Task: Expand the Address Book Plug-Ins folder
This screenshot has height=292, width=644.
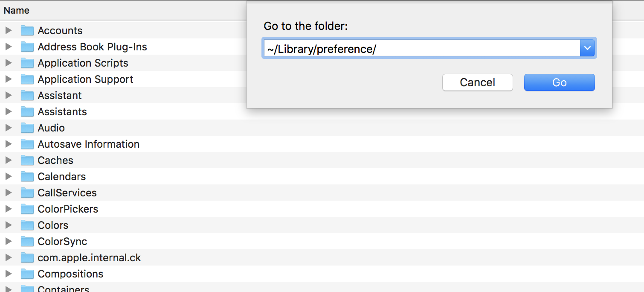Action: (x=8, y=47)
